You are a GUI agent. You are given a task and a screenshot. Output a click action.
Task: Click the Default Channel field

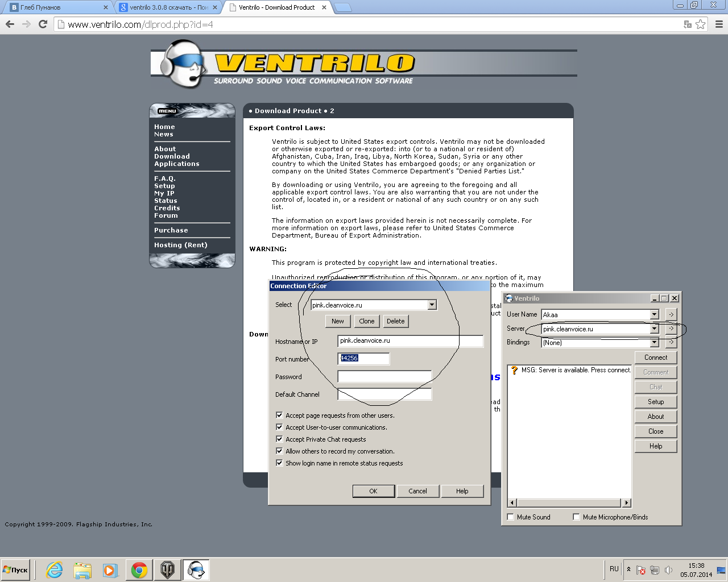point(385,394)
